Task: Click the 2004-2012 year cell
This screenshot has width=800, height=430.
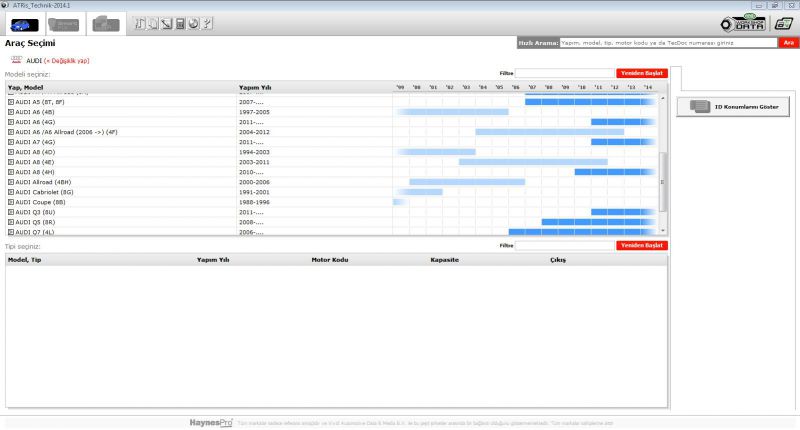Action: (254, 132)
